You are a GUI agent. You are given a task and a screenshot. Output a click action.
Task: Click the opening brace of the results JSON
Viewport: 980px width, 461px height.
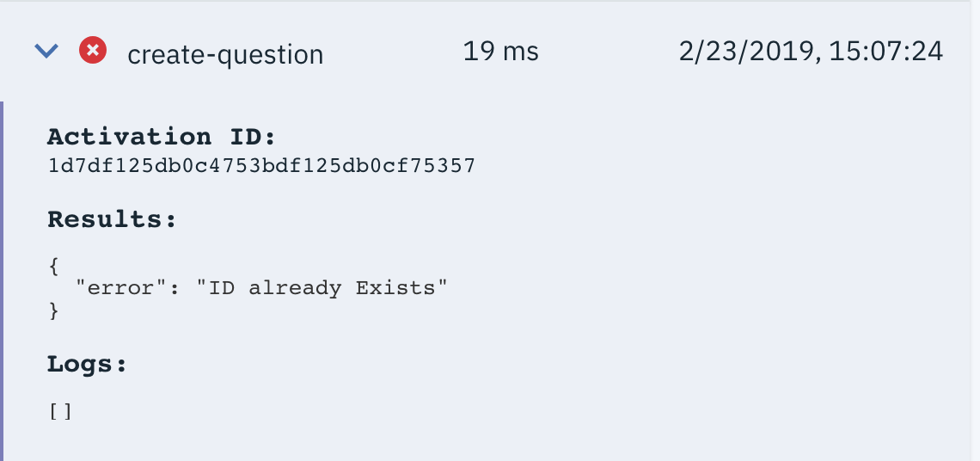54,267
